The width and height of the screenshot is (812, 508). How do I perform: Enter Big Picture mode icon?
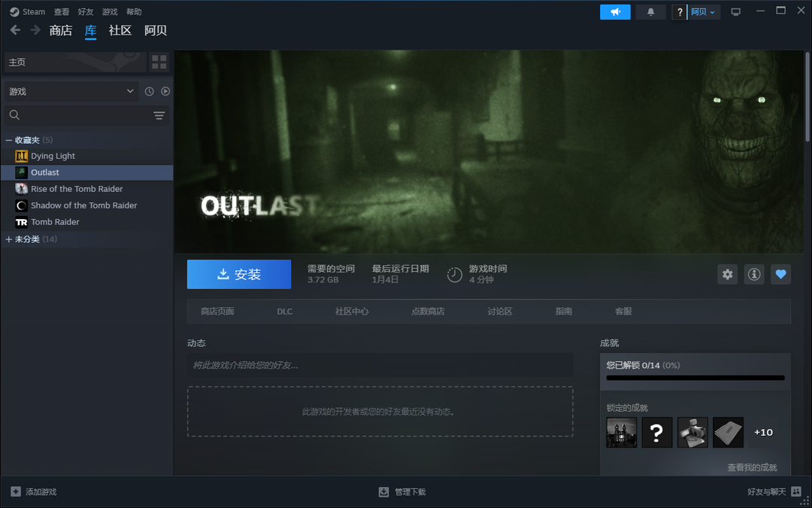pos(735,11)
